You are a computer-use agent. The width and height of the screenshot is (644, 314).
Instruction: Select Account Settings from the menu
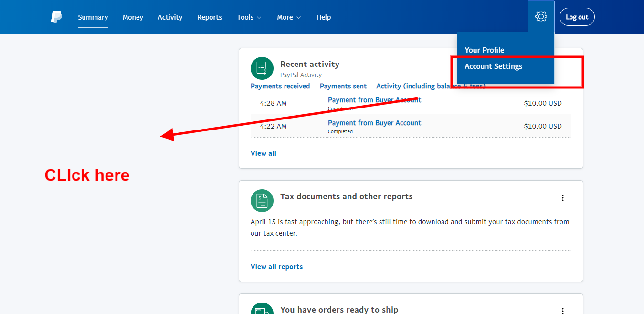(493, 66)
